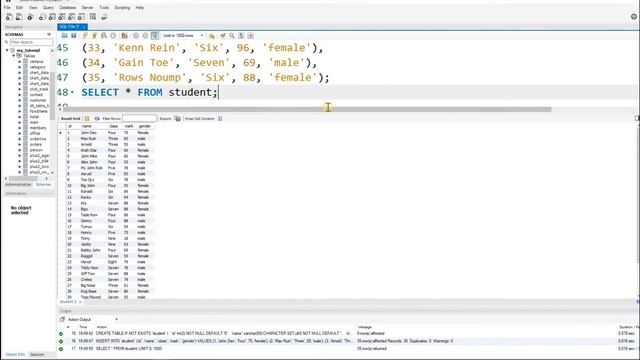Open grid view icon beside Result Grid
The width and height of the screenshot is (640, 360).
coord(87,119)
